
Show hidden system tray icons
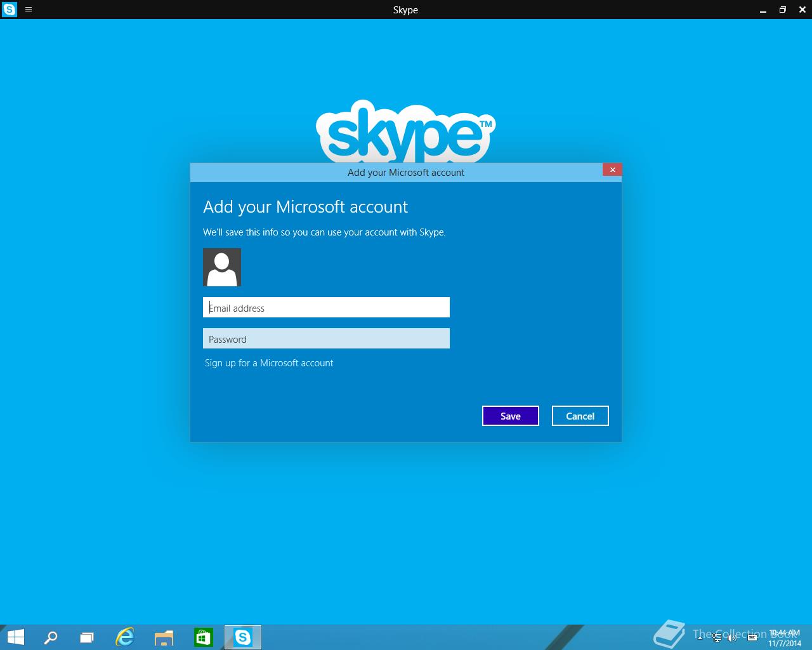[700, 637]
